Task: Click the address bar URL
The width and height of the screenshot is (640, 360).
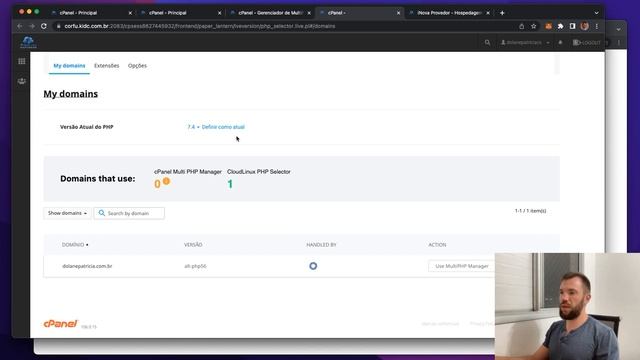Action: tap(200, 26)
